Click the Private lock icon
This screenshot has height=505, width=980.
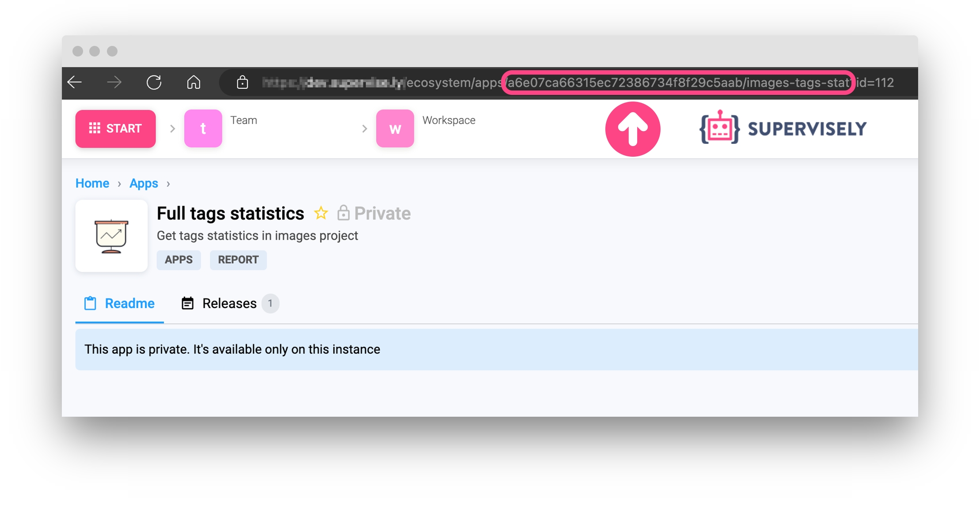[343, 213]
